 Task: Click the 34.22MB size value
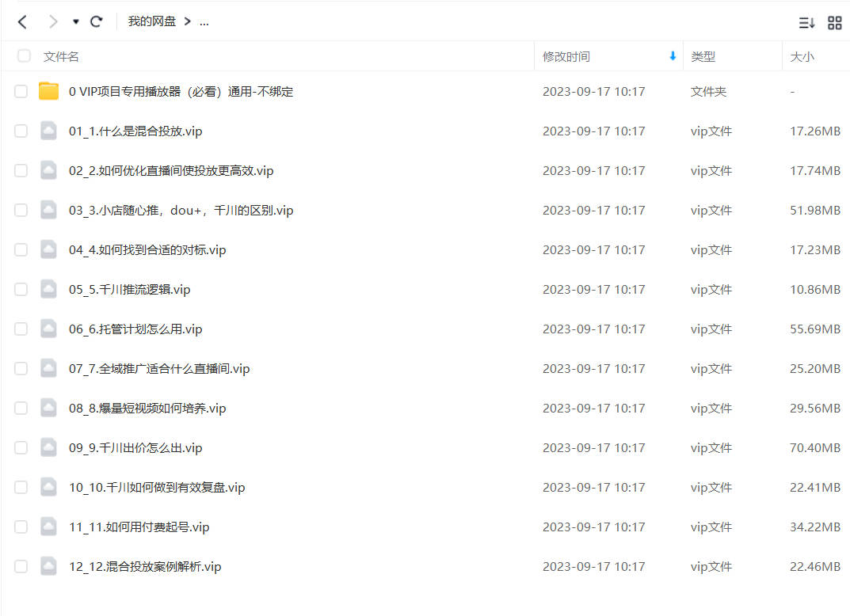pyautogui.click(x=815, y=527)
